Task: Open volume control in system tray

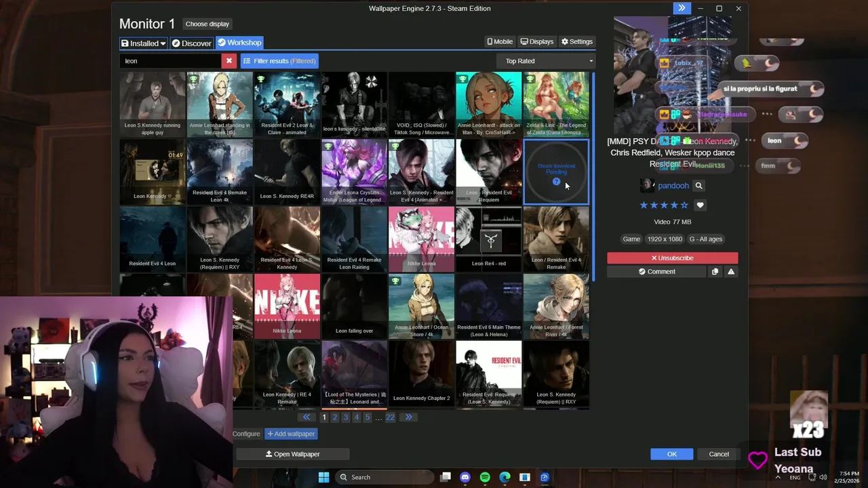Action: (x=824, y=477)
